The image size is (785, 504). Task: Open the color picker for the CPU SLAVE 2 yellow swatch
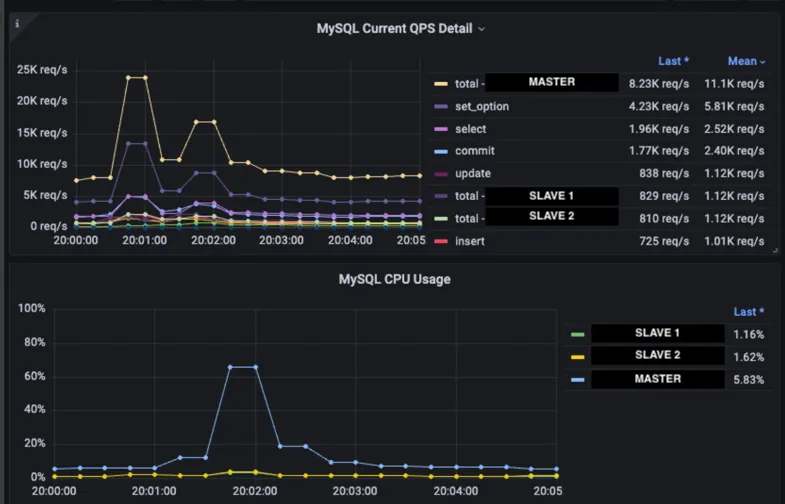click(x=577, y=357)
